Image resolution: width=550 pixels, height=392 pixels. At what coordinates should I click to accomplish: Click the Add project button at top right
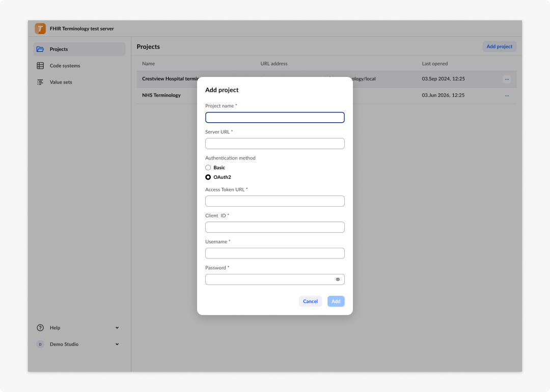pos(500,46)
